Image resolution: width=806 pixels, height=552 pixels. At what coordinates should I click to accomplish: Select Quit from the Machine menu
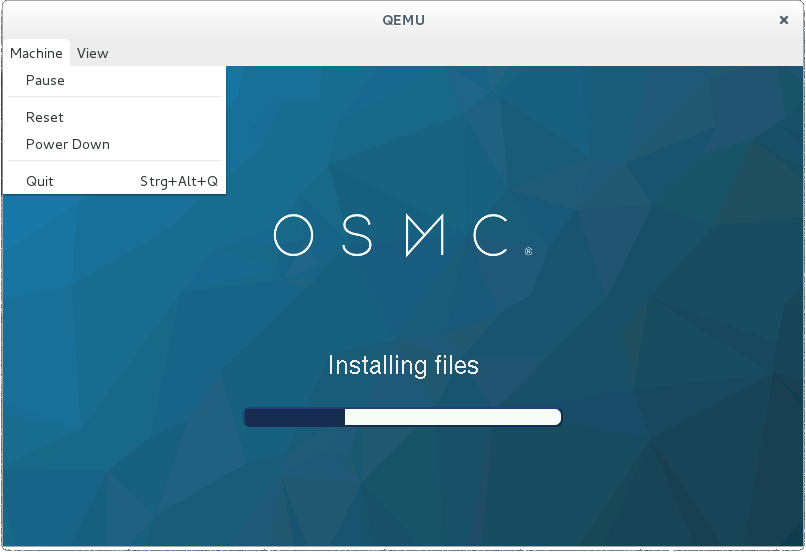coord(40,181)
